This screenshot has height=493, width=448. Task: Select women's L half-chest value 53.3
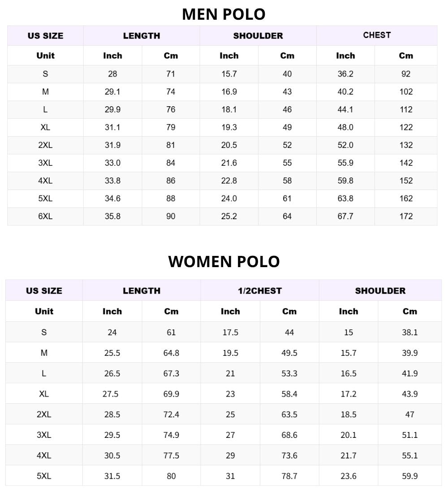coord(289,373)
